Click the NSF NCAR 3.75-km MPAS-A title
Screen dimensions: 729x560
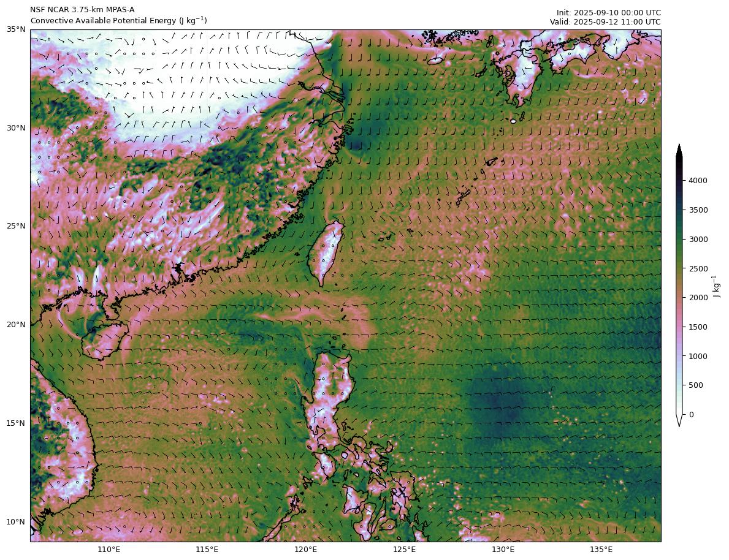(x=82, y=10)
